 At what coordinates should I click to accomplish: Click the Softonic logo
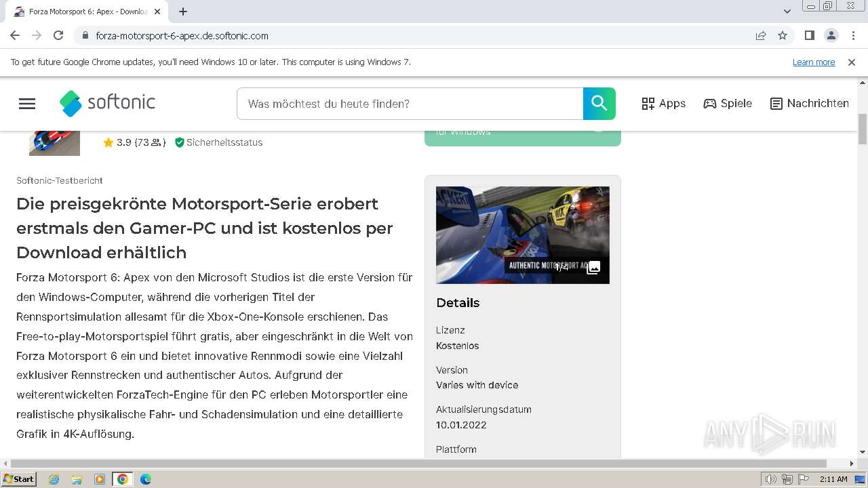107,103
